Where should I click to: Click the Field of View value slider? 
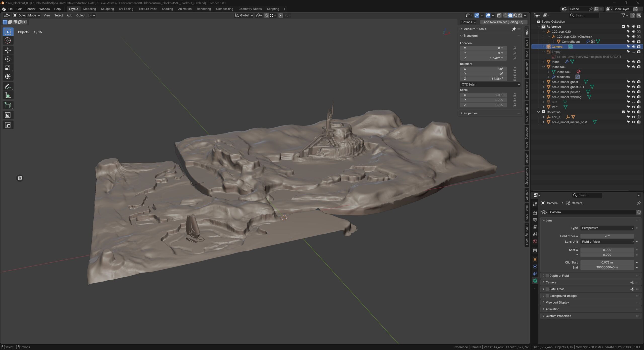(x=607, y=236)
